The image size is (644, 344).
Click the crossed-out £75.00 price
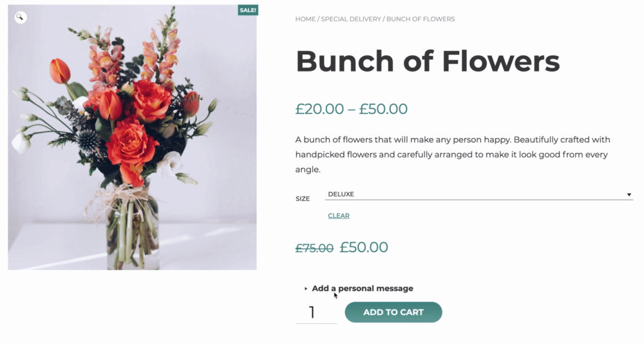click(x=314, y=248)
